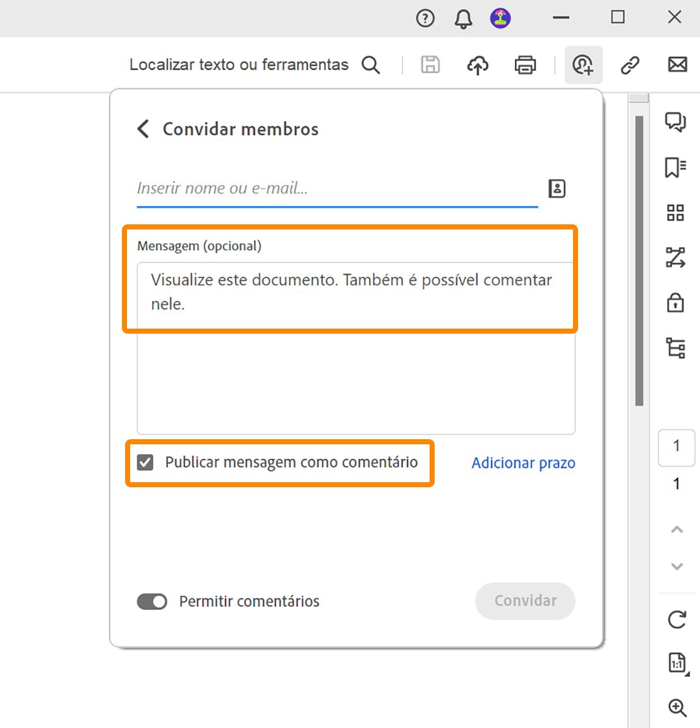Open the address book contacts icon
Viewport: 700px width, 728px height.
pos(557,188)
